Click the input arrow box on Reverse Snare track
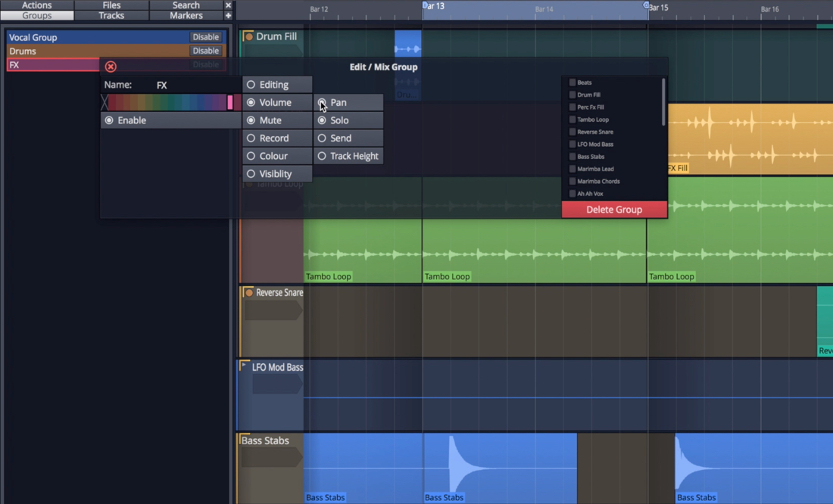The height and width of the screenshot is (504, 833). click(273, 310)
